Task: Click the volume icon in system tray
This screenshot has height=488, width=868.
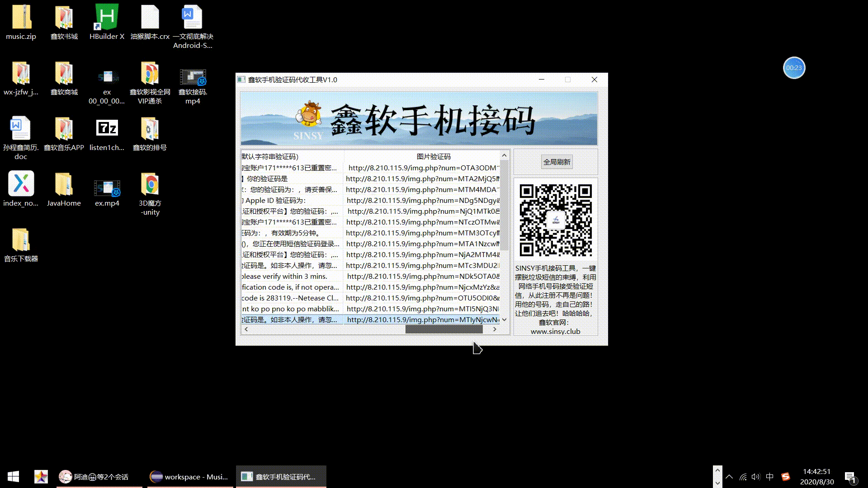Action: [x=756, y=477]
